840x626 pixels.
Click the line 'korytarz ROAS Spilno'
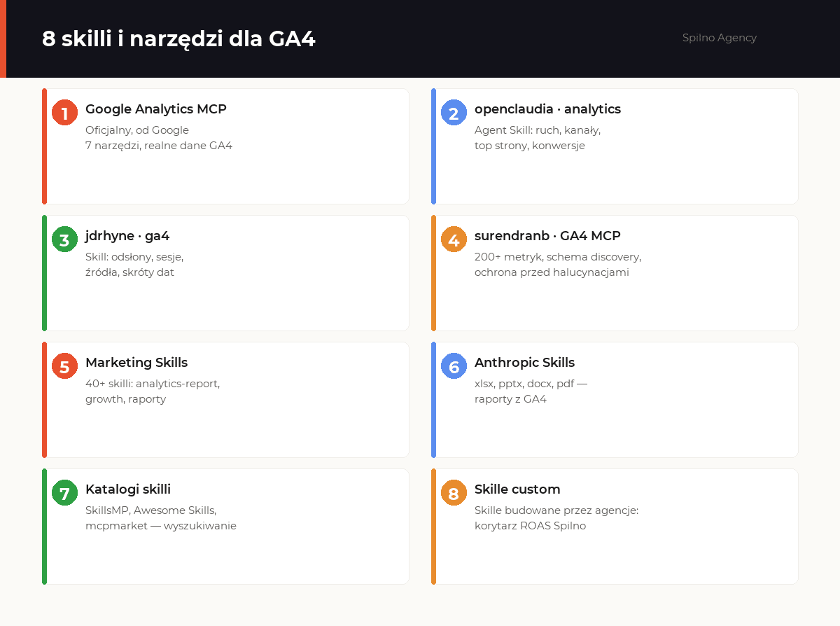point(531,526)
